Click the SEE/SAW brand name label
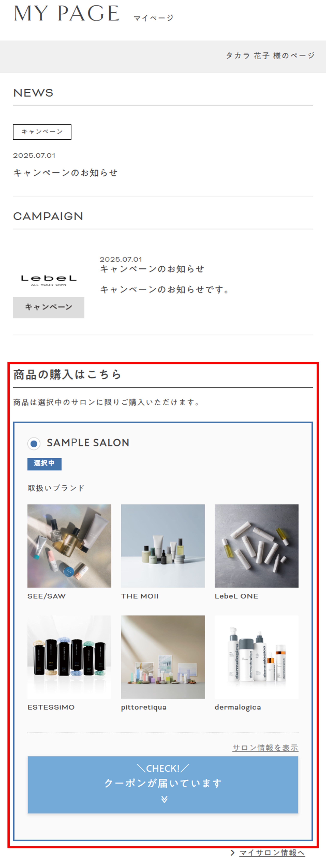Screen dimensions: 326x868 pos(47,596)
